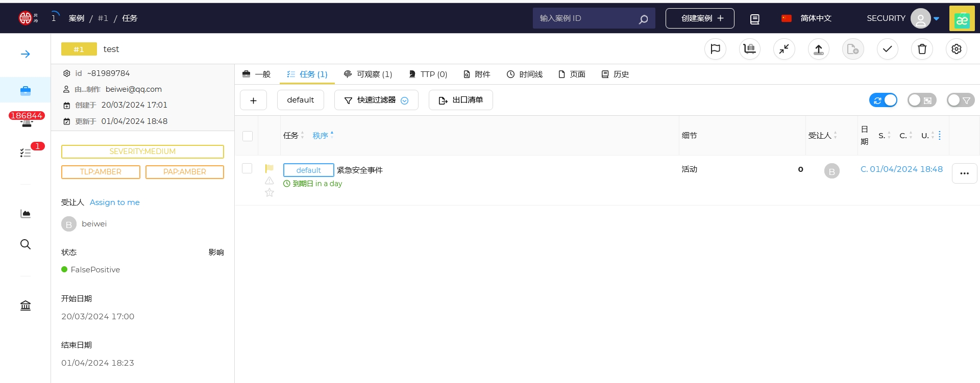
Task: Switch to the 可观察 (1) tab
Action: click(x=368, y=74)
